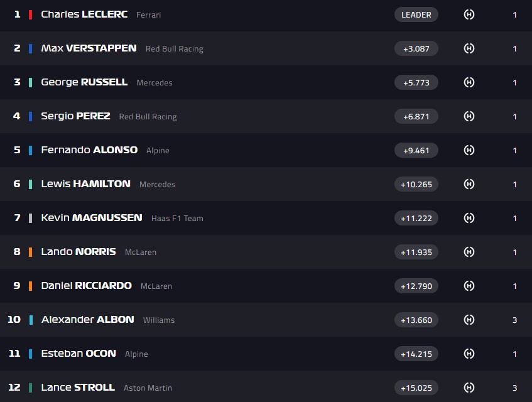Screen dimensions: 532x402
Task: Click the tyre icon in Hamilton's row
Action: coord(469,184)
